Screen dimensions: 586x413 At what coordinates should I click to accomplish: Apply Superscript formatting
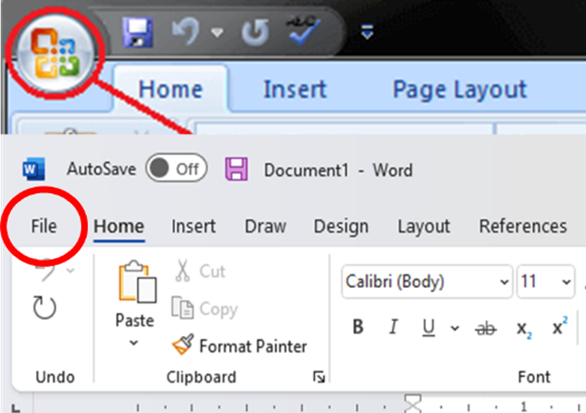(560, 326)
